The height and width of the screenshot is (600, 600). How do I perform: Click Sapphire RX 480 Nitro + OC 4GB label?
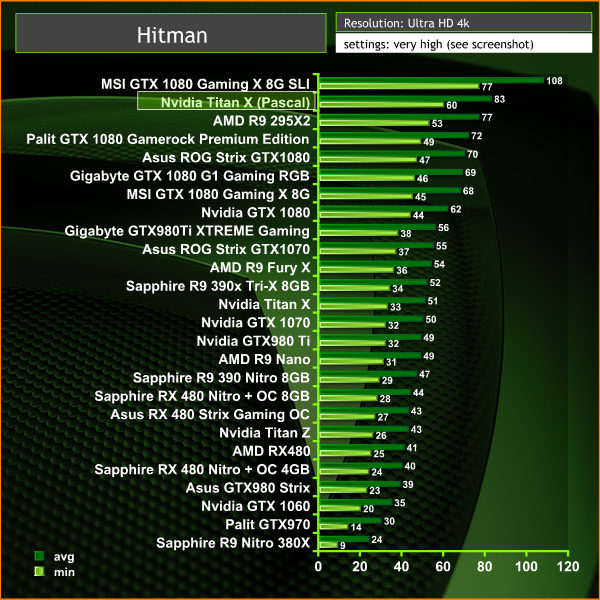[202, 470]
